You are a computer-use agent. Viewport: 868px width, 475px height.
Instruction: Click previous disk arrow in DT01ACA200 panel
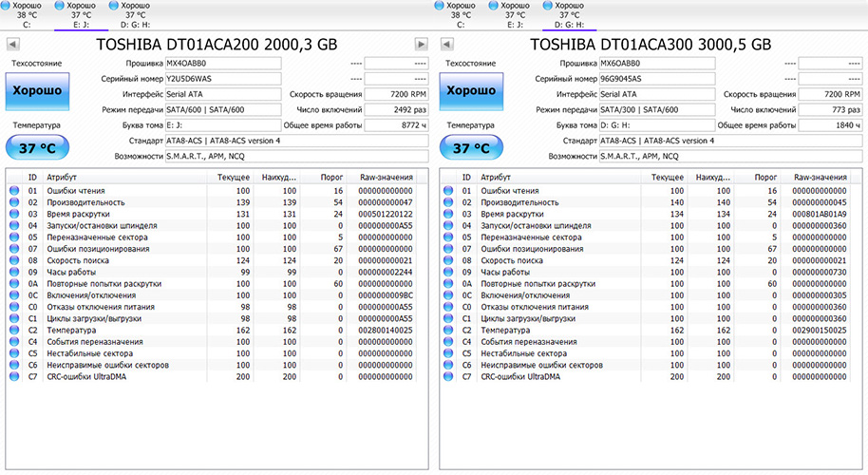click(x=13, y=45)
